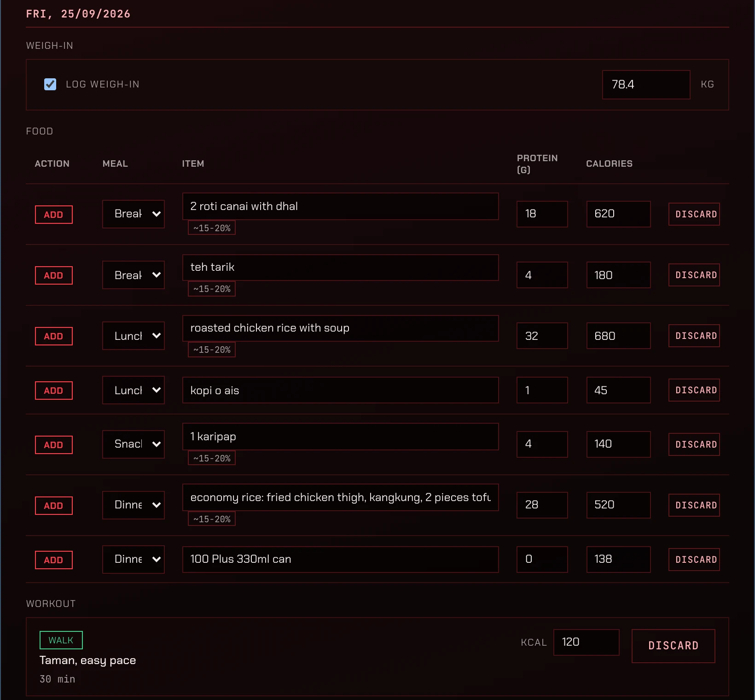
Task: Uncheck the Log Weigh-In checkbox
Action: (x=50, y=84)
